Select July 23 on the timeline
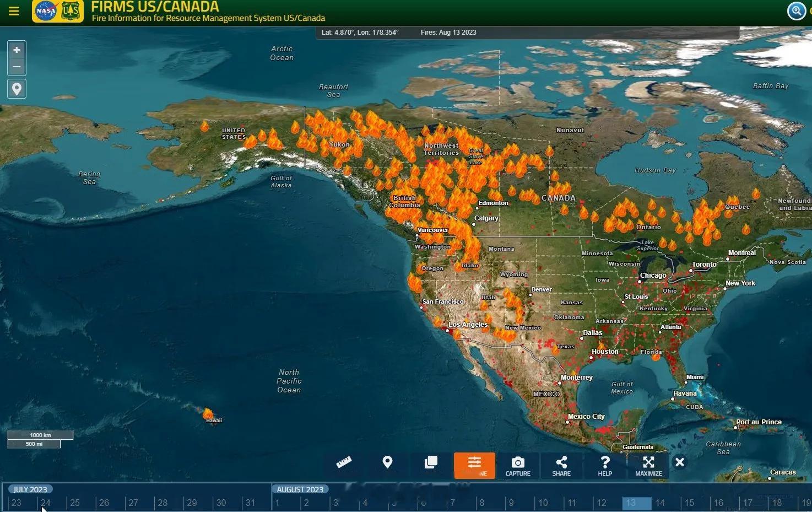This screenshot has width=812, height=512. (x=17, y=503)
